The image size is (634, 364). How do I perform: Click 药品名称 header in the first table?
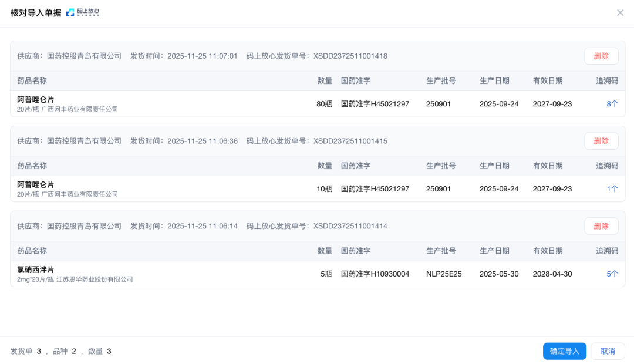(32, 81)
